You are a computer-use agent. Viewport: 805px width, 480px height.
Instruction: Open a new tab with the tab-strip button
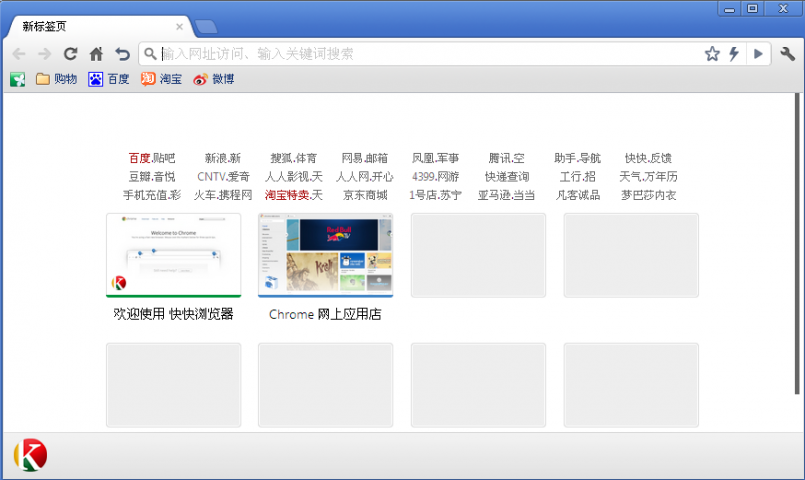tap(207, 27)
